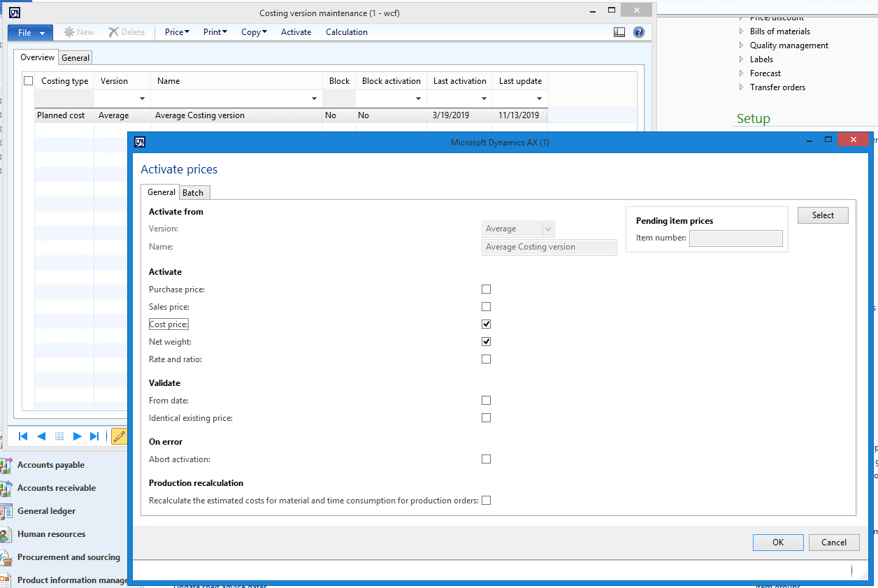878x588 pixels.
Task: Switch to the Batch tab
Action: [193, 193]
